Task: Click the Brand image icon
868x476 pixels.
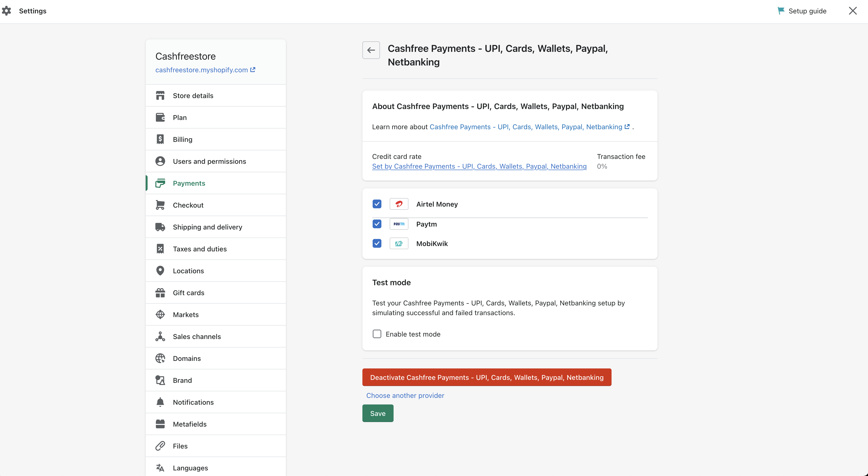Action: click(x=160, y=380)
